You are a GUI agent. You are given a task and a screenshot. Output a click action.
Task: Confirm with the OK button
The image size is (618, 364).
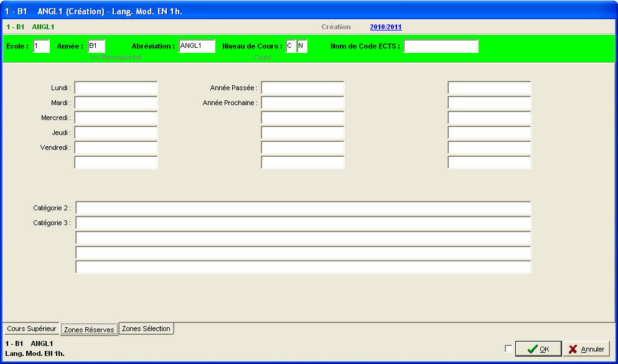pos(538,349)
